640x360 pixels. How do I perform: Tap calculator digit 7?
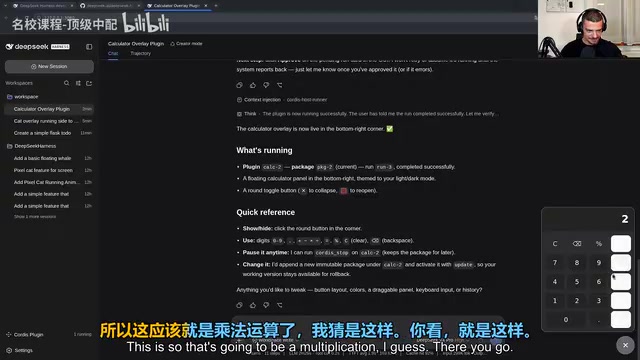point(555,263)
